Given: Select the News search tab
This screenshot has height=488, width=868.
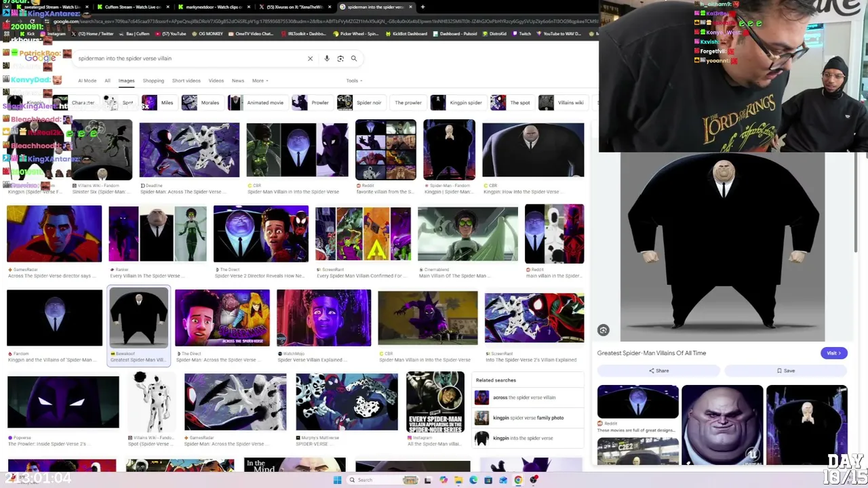Looking at the screenshot, I should click(237, 81).
